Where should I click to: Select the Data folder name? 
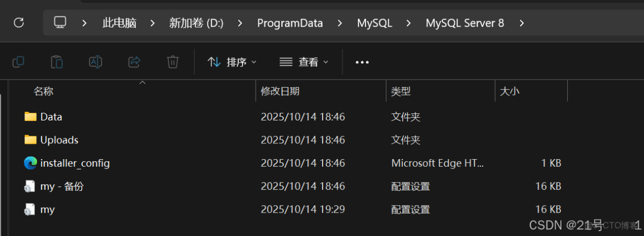point(51,117)
